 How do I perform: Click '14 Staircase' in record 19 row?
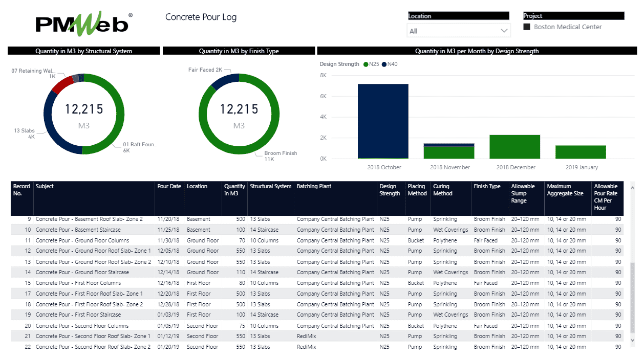pos(264,315)
